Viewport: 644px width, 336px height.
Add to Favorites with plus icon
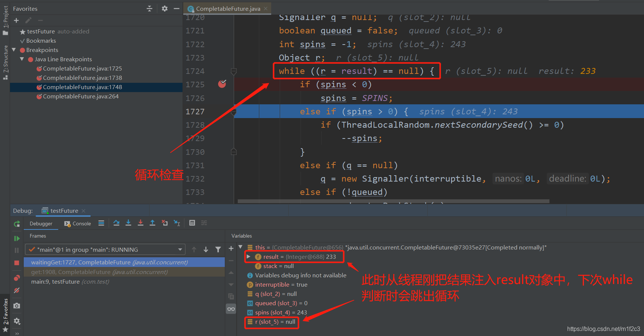pos(16,20)
